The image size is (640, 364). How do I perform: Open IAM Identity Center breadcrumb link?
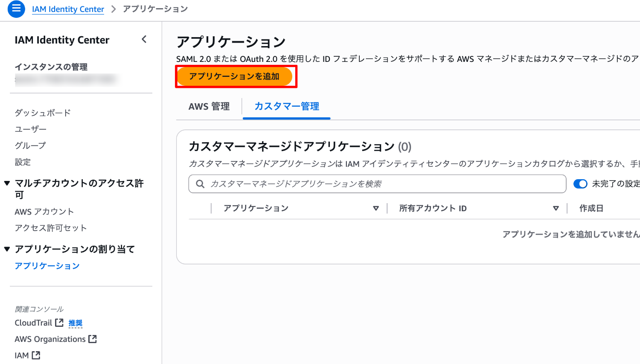pyautogui.click(x=68, y=9)
